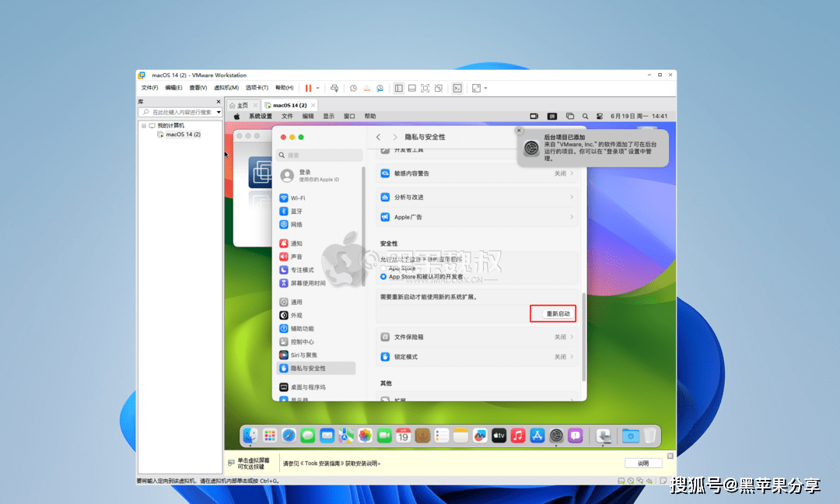Select 蓝牙 in the settings sidebar
The image size is (840, 504).
coord(316,212)
